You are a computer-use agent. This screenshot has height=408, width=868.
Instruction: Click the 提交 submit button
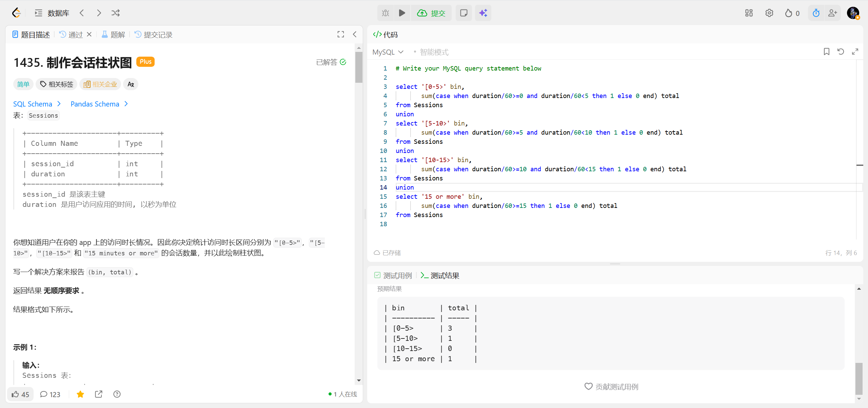click(431, 13)
